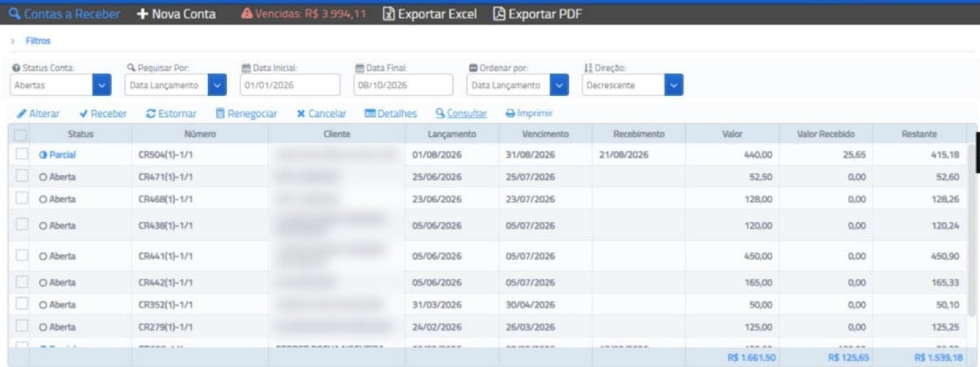Check the row CR441(1)-1/1 checkbox
This screenshot has width=980, height=367.
tap(22, 255)
